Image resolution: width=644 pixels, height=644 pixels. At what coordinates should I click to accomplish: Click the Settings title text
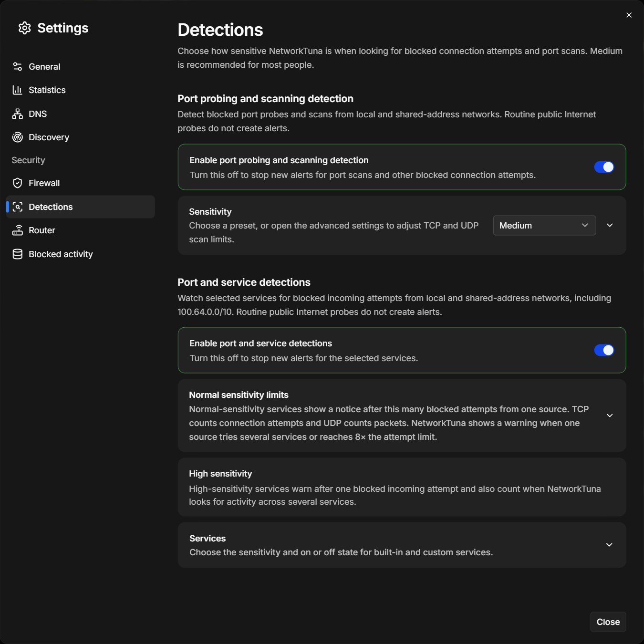(x=63, y=28)
